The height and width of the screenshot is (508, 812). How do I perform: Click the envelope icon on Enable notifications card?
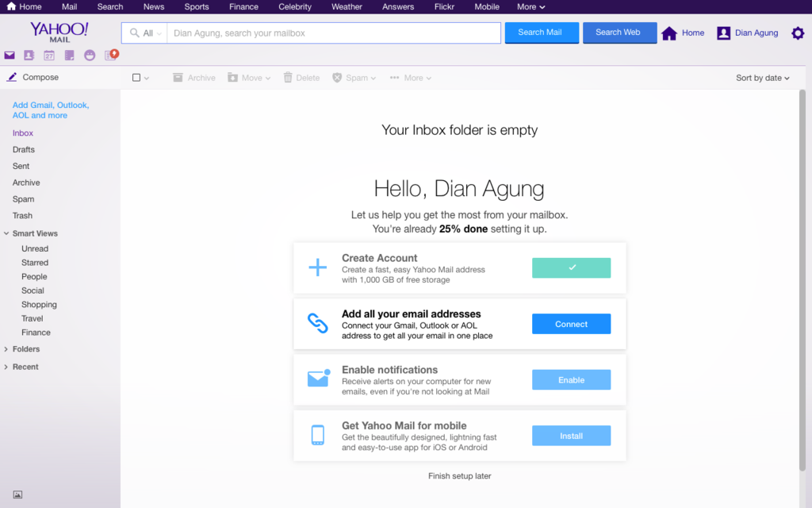click(319, 379)
